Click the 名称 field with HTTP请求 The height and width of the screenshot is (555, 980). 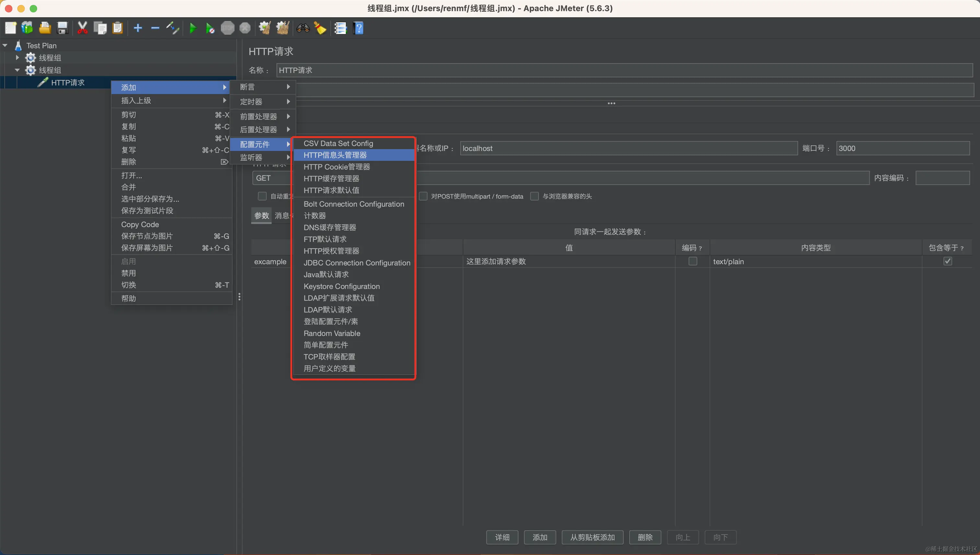(x=624, y=70)
